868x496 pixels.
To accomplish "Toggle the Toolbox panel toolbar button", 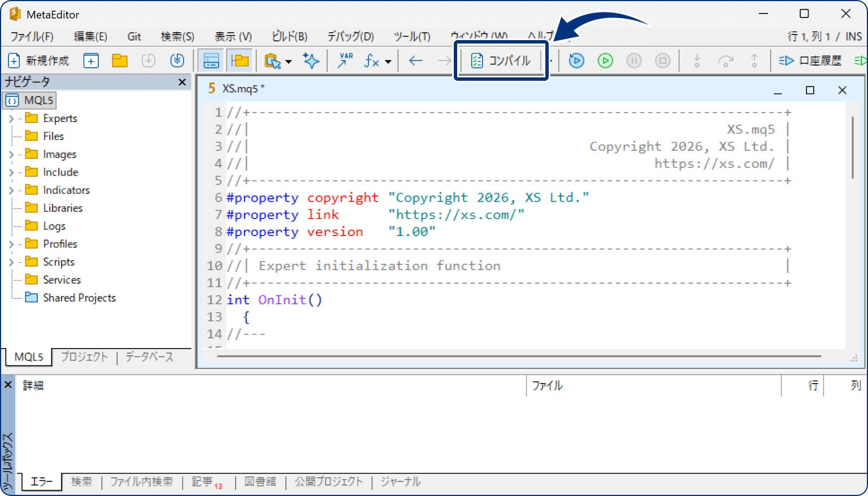I will [211, 60].
